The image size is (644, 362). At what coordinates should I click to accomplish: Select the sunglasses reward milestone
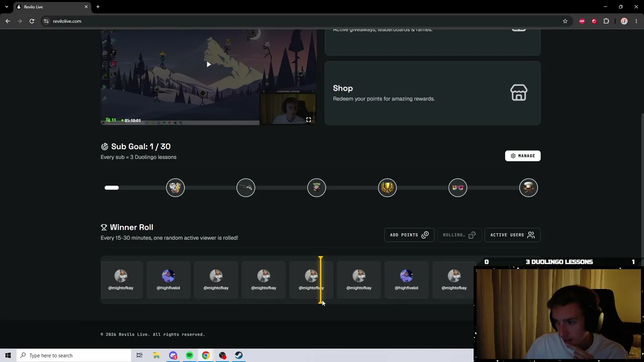tap(458, 188)
